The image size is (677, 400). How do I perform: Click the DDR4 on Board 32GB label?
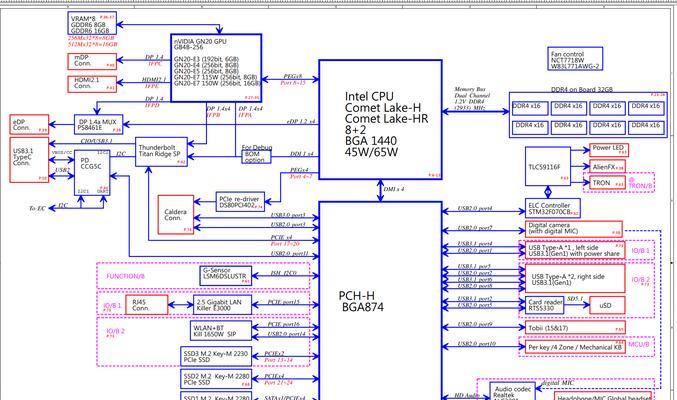(x=582, y=89)
